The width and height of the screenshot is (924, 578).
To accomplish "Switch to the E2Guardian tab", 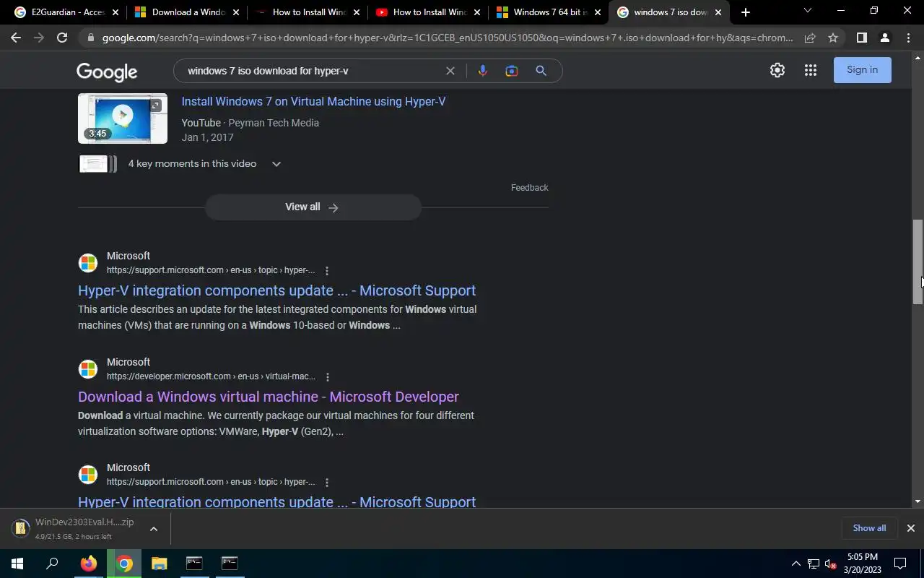I will (x=66, y=12).
